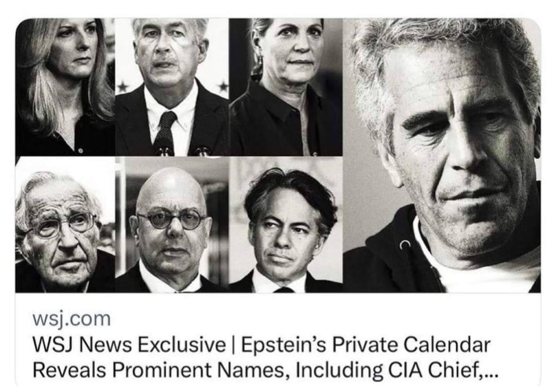Screen dimensions: 555x392
Task: Click the round tinted glasses on bald man
Action: coord(172,219)
